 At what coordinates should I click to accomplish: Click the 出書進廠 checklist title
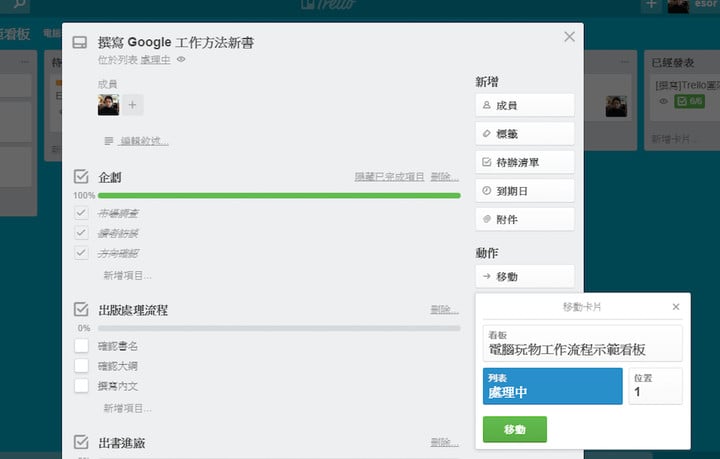pyautogui.click(x=122, y=443)
